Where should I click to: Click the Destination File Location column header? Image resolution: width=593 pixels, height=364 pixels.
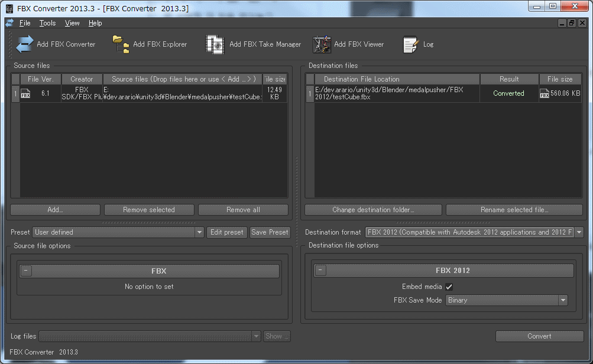[x=397, y=79]
